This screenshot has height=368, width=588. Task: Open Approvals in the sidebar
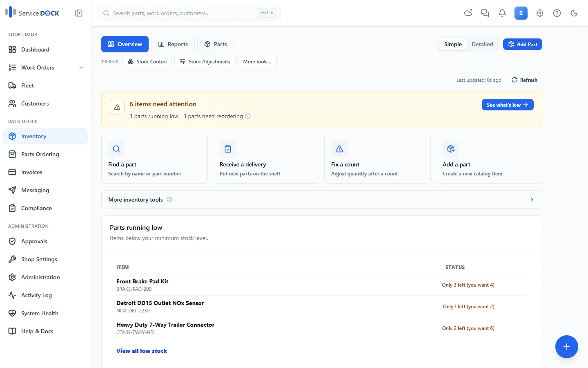pyautogui.click(x=45, y=241)
